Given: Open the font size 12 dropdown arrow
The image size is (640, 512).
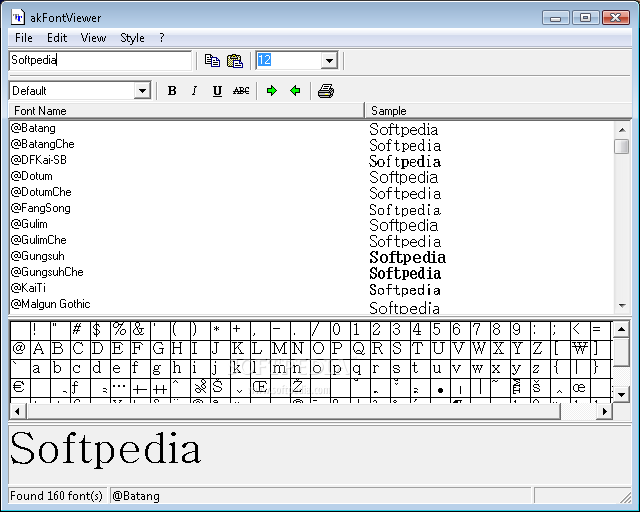Looking at the screenshot, I should 329,61.
